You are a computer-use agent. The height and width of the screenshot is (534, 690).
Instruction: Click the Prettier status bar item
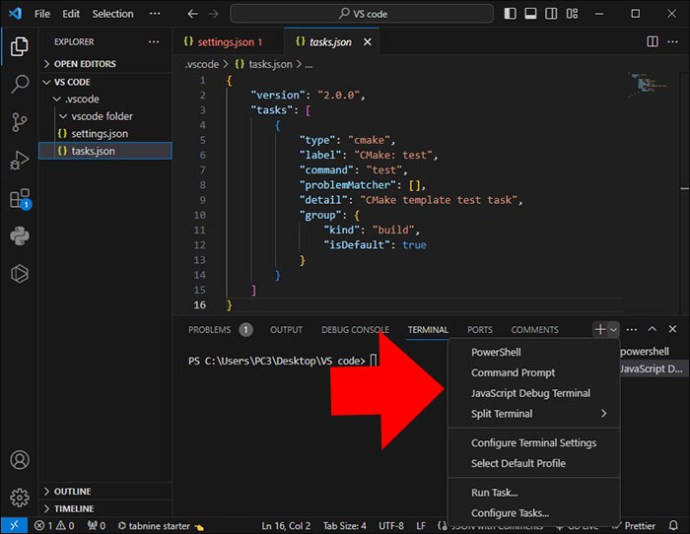[x=635, y=526]
